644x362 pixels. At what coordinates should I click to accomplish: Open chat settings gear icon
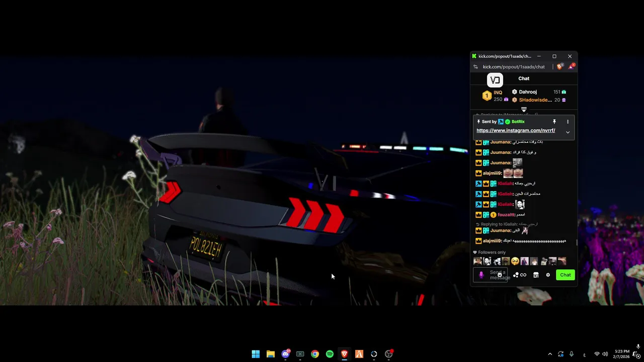(548, 275)
